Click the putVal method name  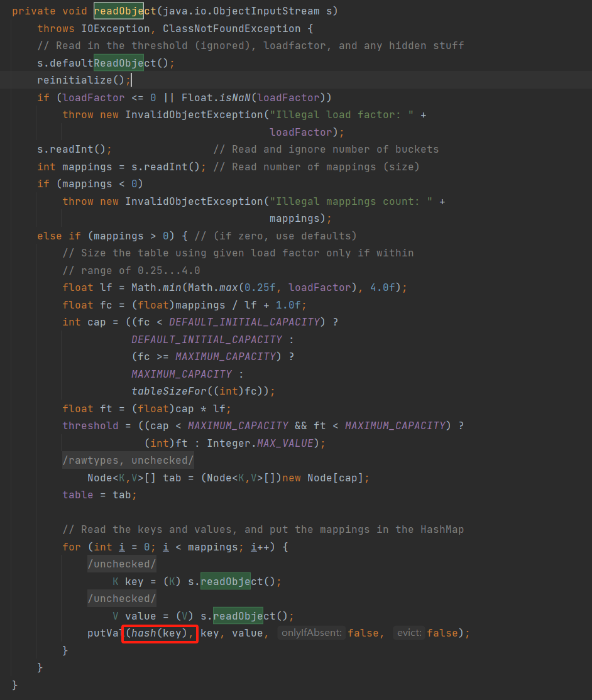pos(104,633)
